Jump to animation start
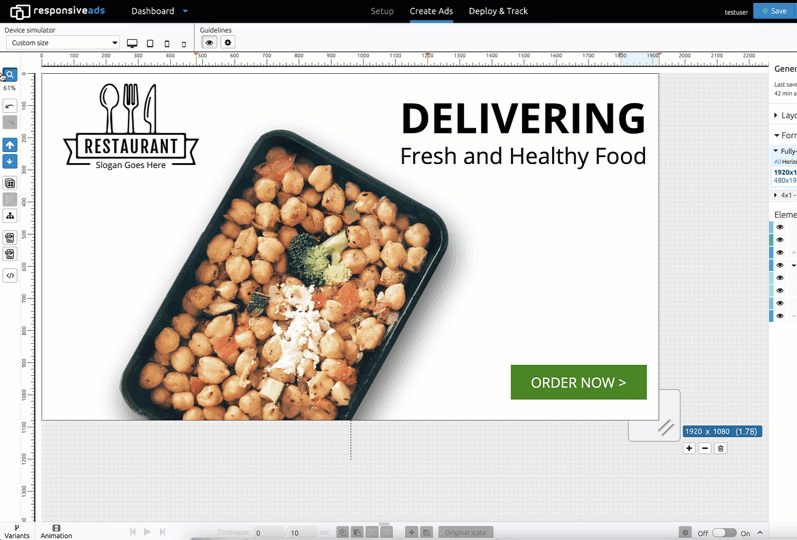The image size is (797, 540). (133, 532)
